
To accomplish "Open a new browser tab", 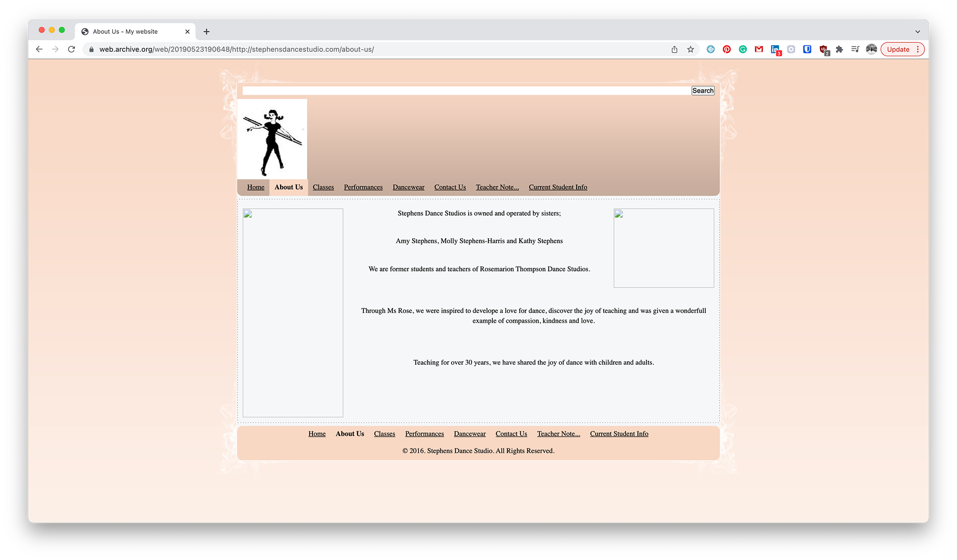I will (x=206, y=31).
